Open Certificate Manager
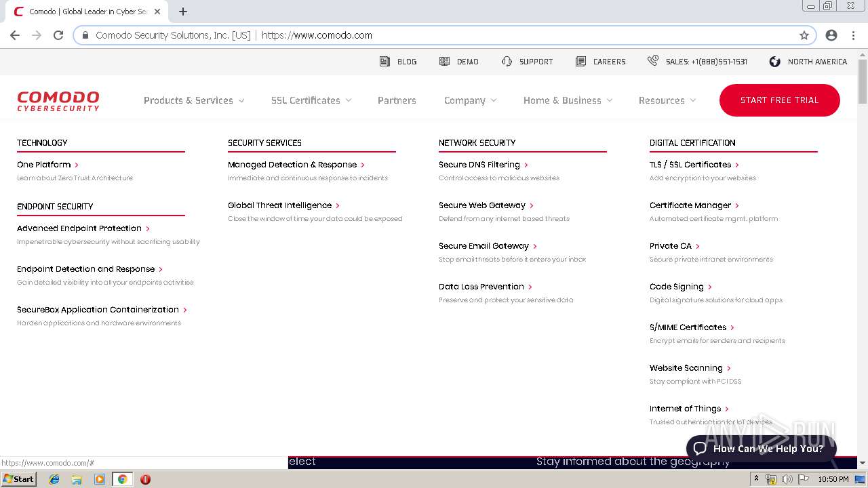Image resolution: width=868 pixels, height=488 pixels. (690, 205)
